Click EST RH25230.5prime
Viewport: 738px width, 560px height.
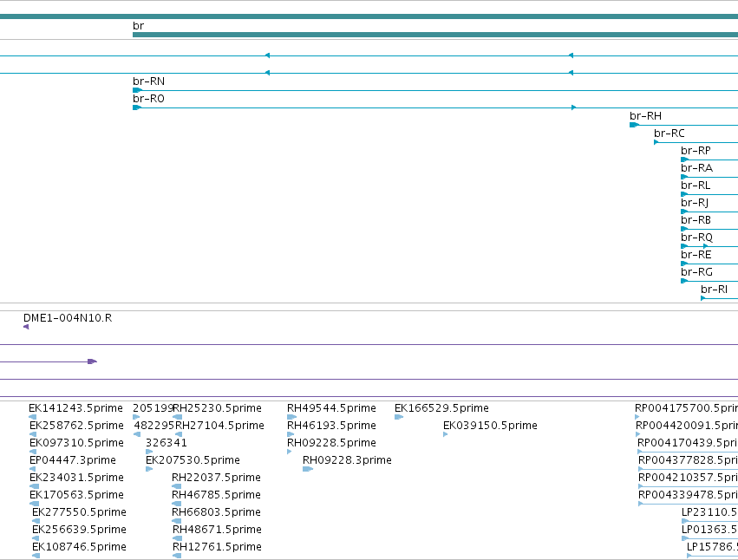pyautogui.click(x=217, y=408)
